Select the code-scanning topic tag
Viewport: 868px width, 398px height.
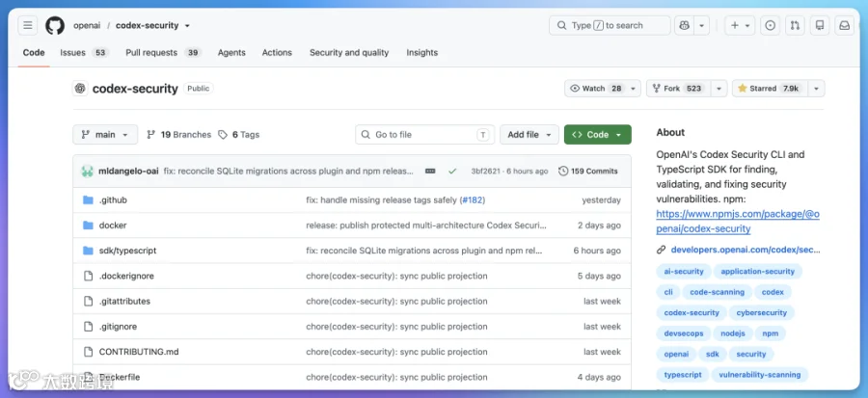tap(717, 292)
